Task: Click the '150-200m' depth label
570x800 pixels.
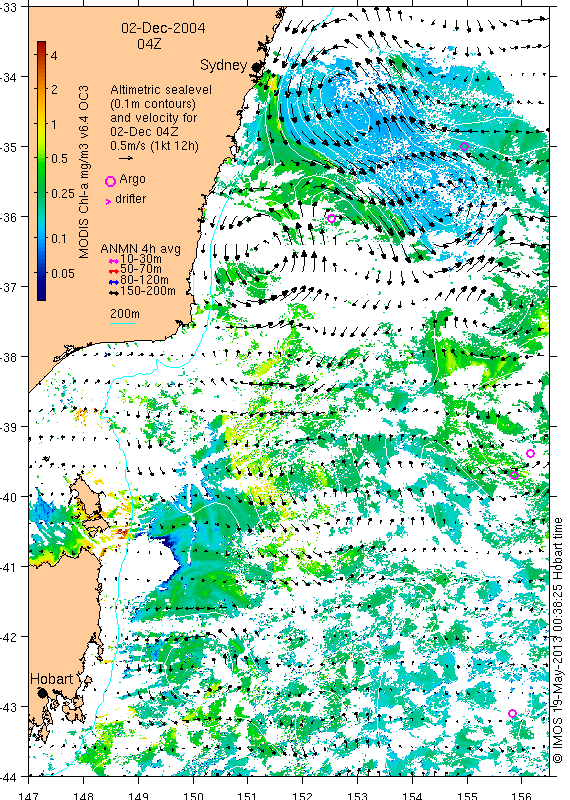Action: click(x=148, y=291)
